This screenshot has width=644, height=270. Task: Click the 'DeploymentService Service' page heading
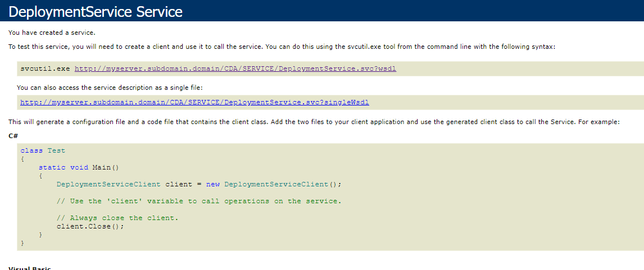tap(96, 11)
